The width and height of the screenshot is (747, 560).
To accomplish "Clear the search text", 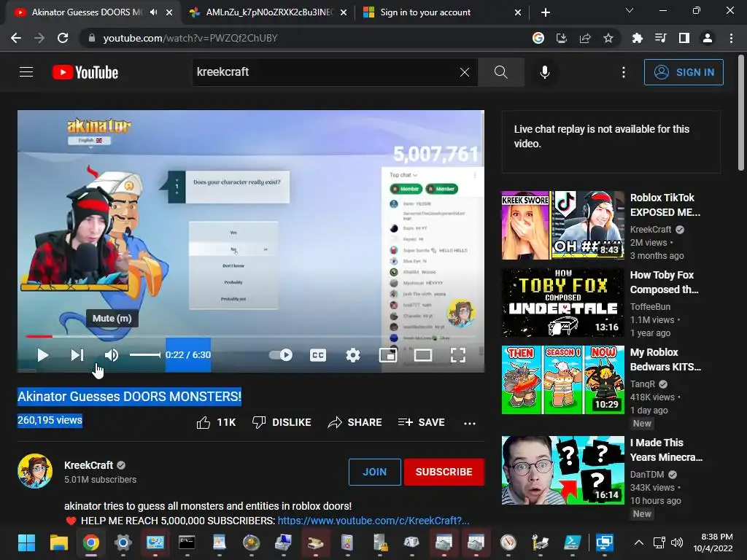I will point(465,72).
